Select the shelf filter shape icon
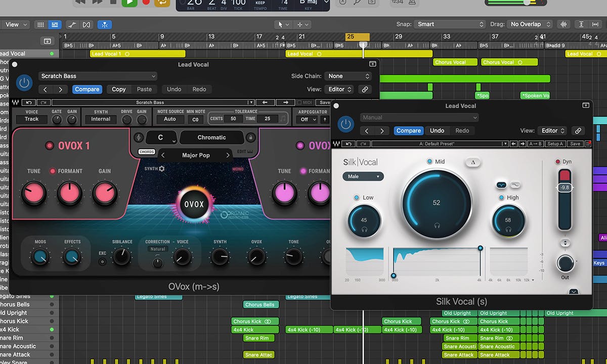 (x=515, y=185)
